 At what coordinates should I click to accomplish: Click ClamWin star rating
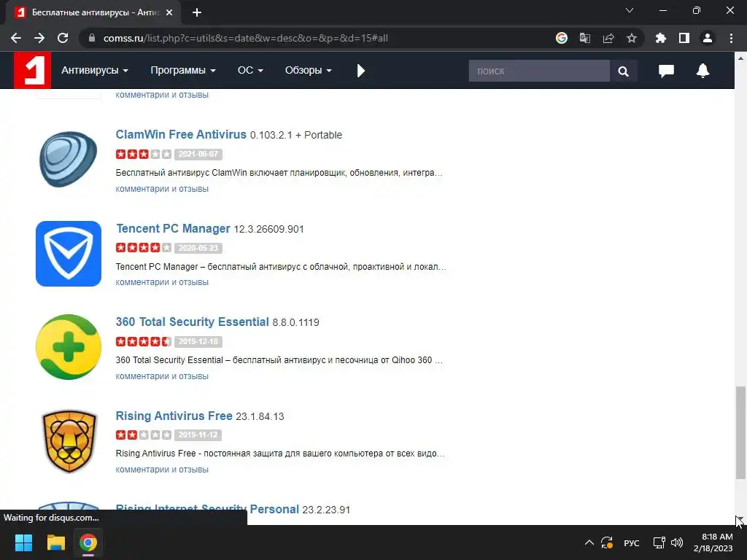click(144, 155)
